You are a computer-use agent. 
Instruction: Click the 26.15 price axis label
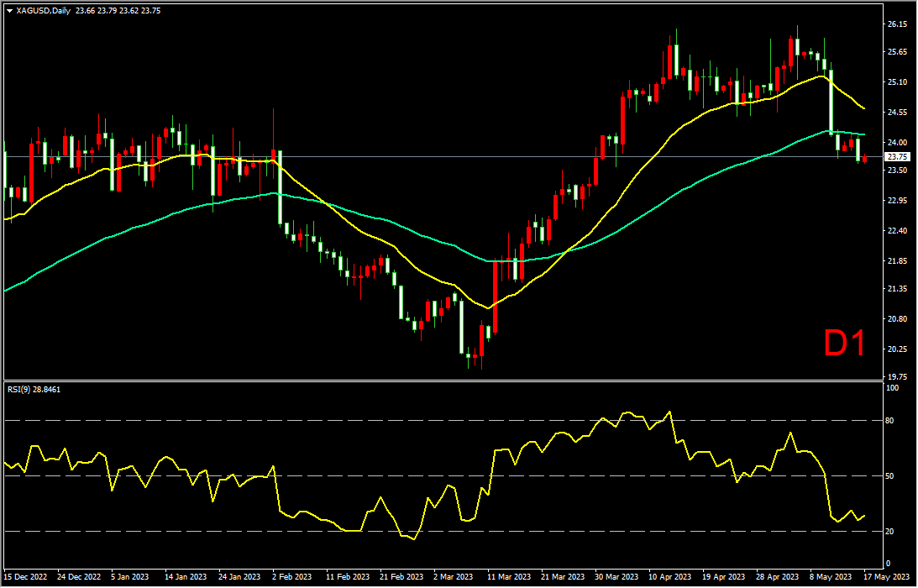(898, 24)
